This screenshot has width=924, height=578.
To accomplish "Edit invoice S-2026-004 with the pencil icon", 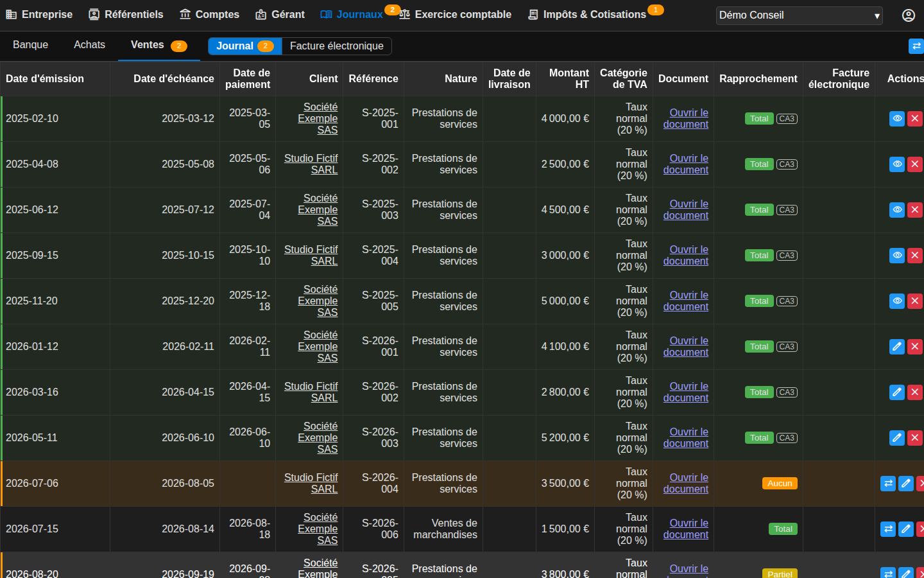I will click(x=906, y=484).
